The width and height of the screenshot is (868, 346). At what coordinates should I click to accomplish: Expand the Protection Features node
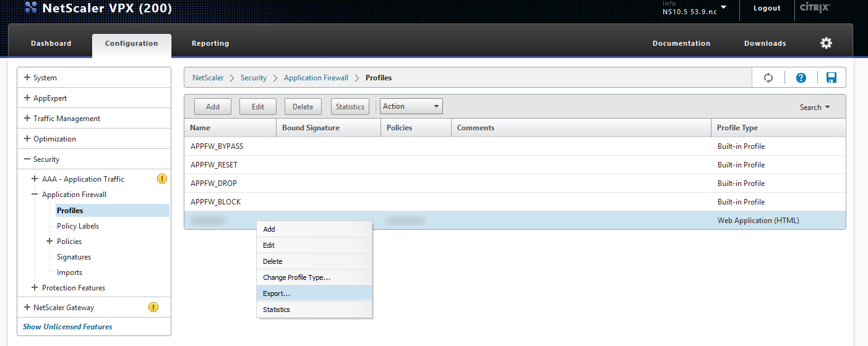coord(35,288)
